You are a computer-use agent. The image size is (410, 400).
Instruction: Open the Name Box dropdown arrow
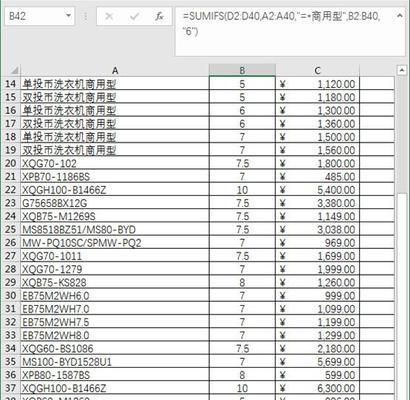point(68,16)
